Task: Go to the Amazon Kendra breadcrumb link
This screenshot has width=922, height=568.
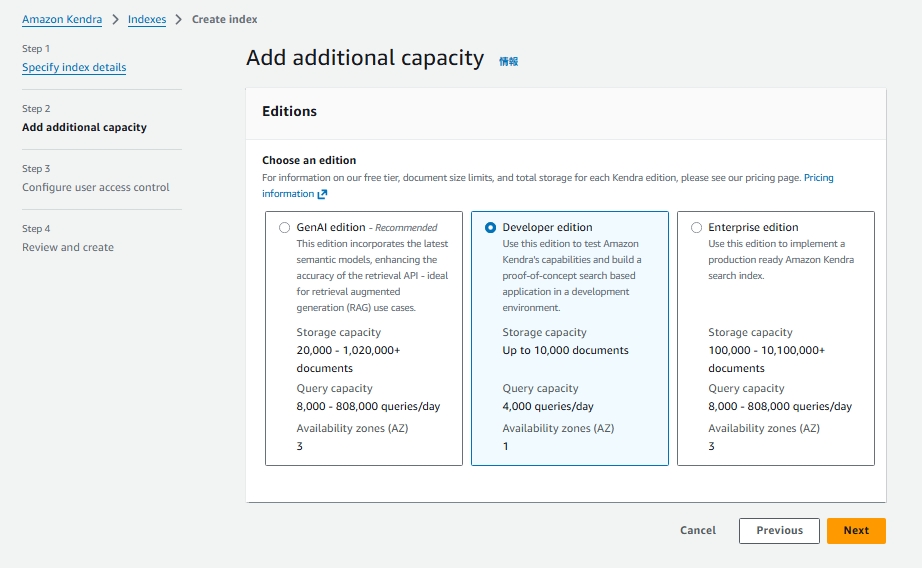Action: click(62, 20)
